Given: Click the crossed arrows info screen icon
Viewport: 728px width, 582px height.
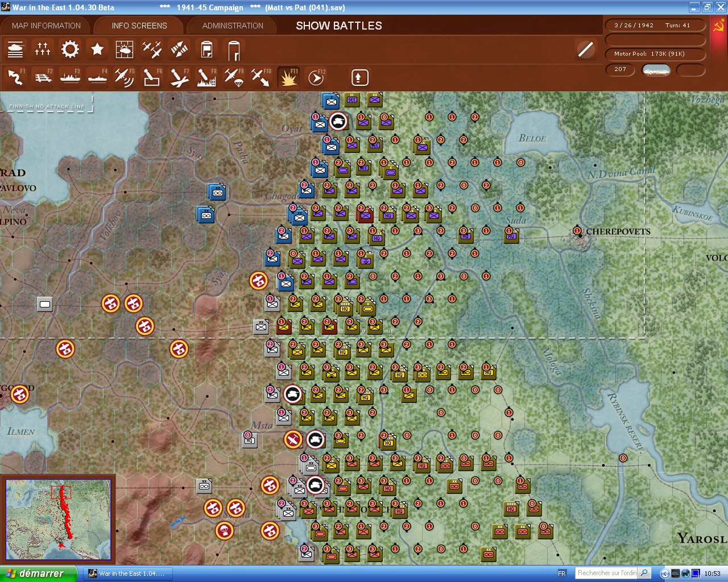Looking at the screenshot, I should click(179, 49).
